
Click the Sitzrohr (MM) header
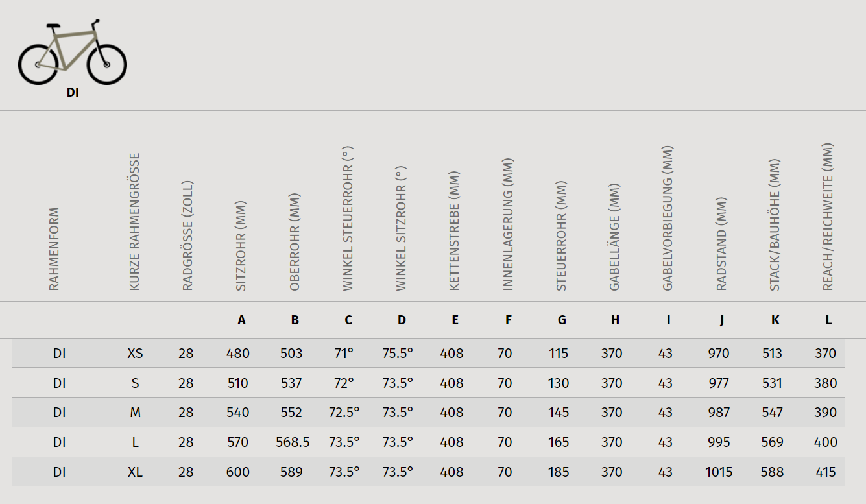click(x=241, y=246)
